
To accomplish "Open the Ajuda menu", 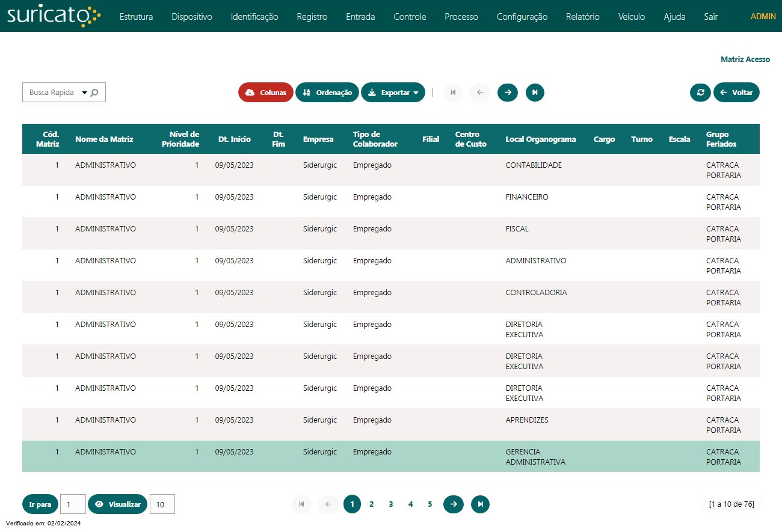I will tap(674, 17).
